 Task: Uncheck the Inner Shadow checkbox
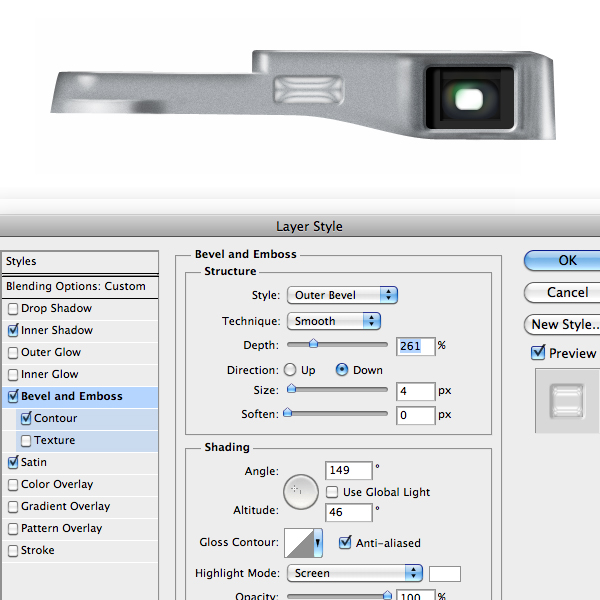[13, 331]
